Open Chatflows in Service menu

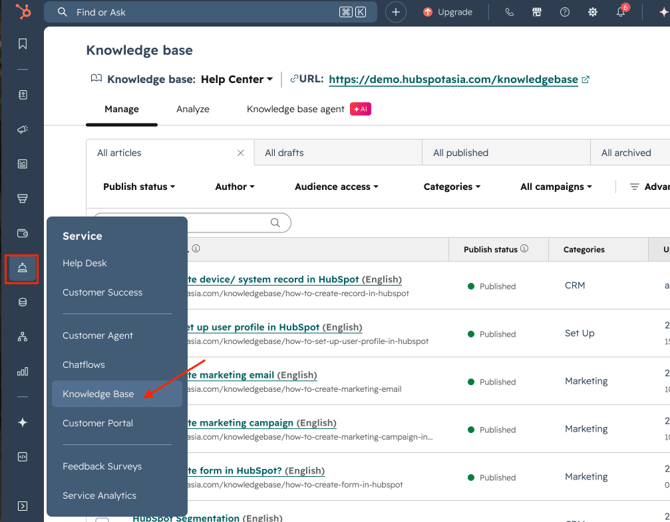pos(84,365)
